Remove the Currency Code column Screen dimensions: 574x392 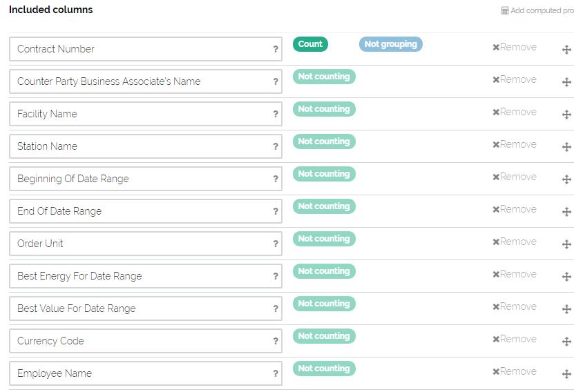[x=515, y=340]
